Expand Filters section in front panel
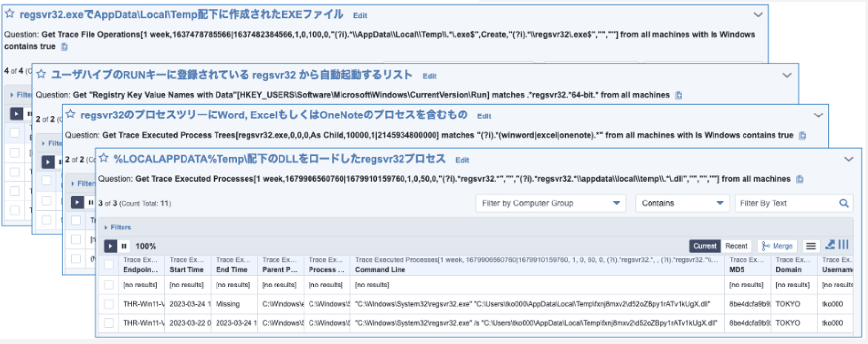The height and width of the screenshot is (344, 868). (118, 227)
